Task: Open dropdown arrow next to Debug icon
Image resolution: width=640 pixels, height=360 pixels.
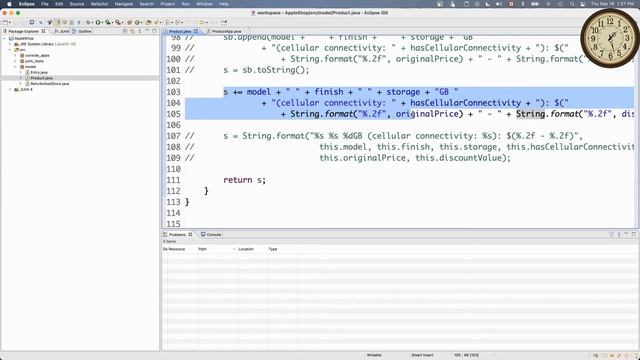Action: coord(93,22)
